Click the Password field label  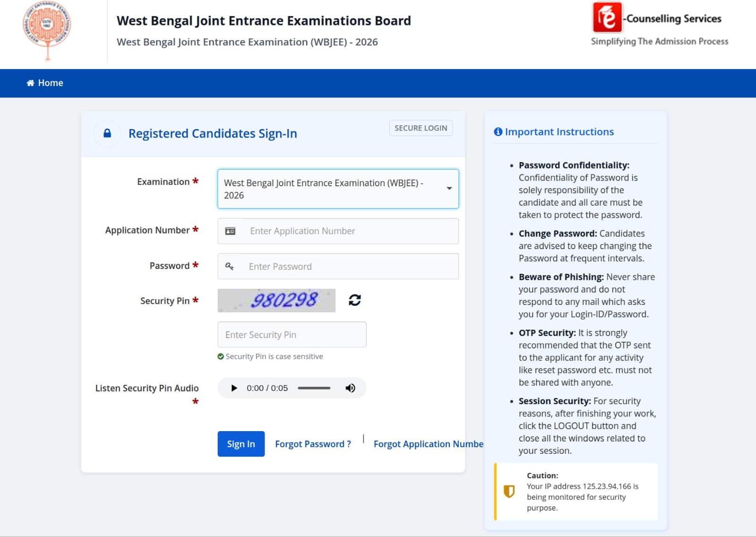(169, 266)
